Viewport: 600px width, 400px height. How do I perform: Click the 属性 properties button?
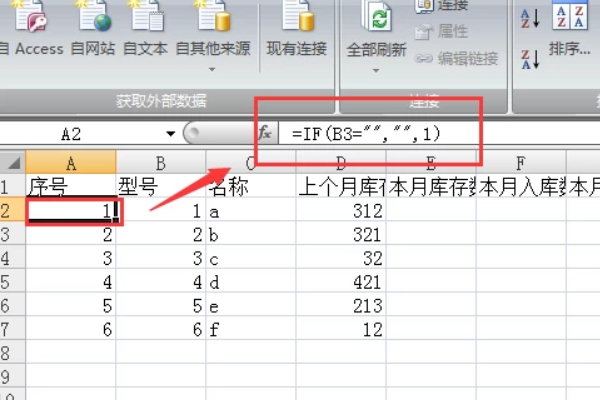point(441,31)
